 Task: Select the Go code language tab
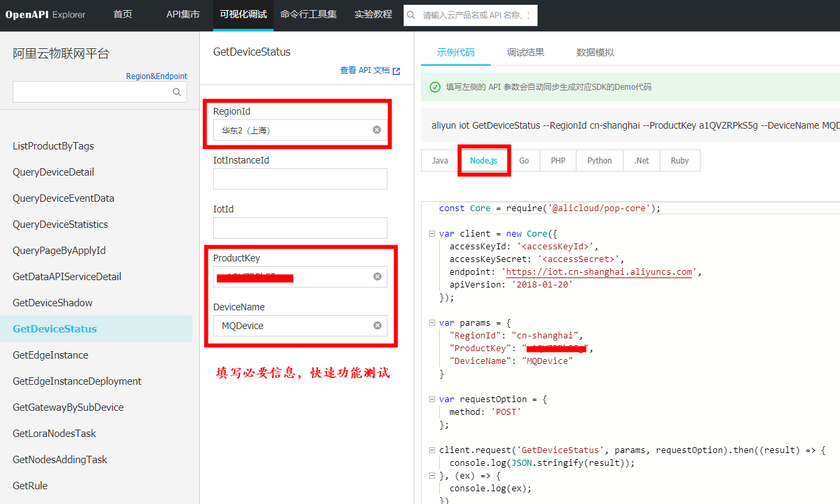click(524, 160)
